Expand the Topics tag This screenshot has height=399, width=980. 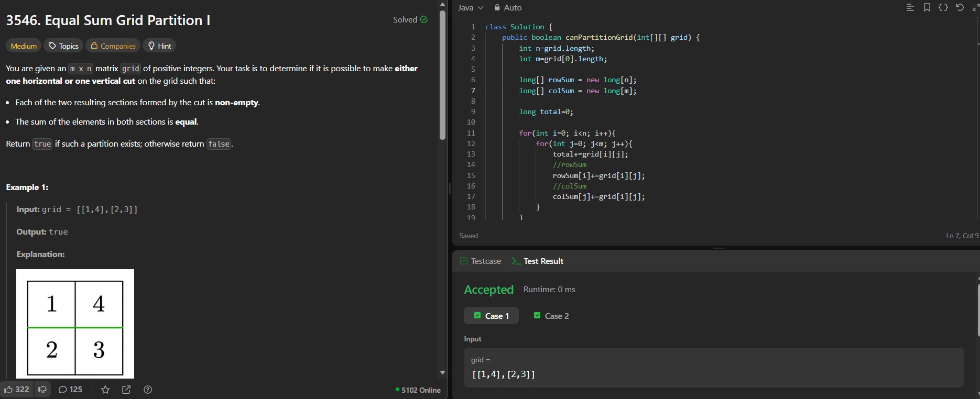(63, 46)
